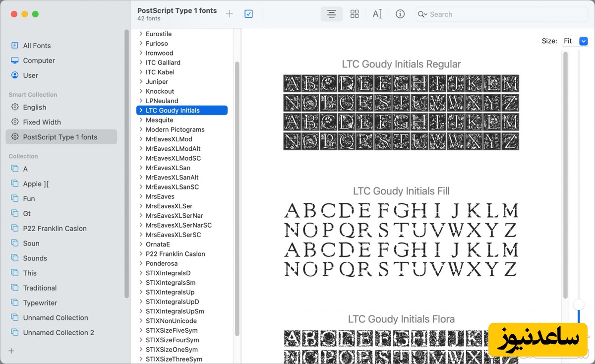Screen dimensions: 595x364
Task: Open the Typewriter collection
Action: [x=40, y=303]
